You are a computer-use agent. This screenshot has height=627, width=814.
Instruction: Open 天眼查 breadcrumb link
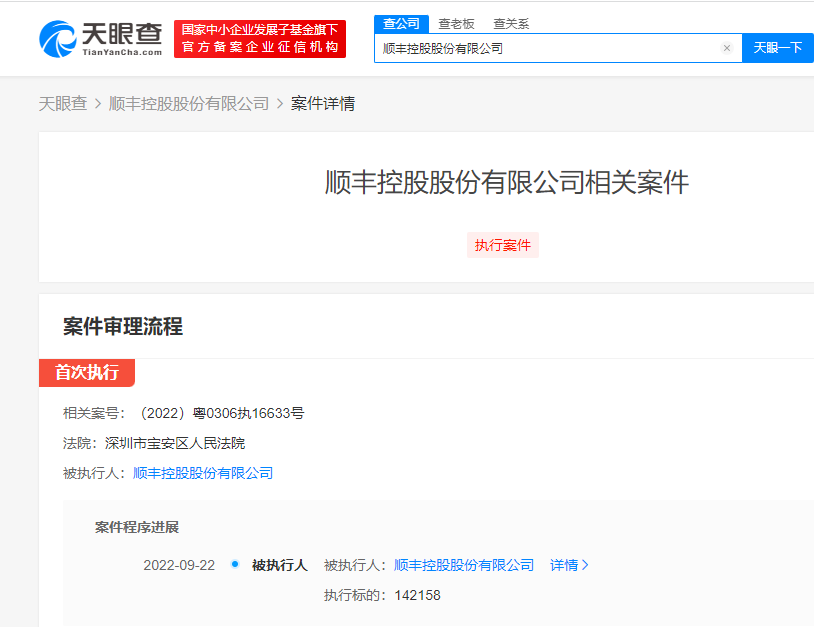pyautogui.click(x=63, y=103)
